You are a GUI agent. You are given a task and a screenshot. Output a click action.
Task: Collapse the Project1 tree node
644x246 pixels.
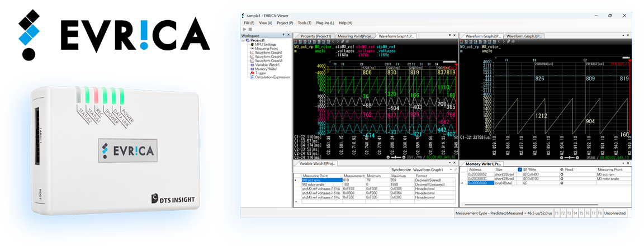[244, 40]
